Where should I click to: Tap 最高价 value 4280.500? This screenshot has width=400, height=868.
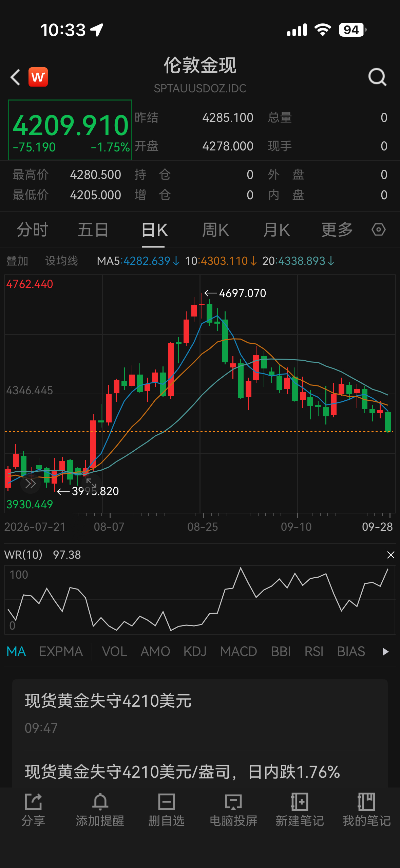pyautogui.click(x=96, y=175)
